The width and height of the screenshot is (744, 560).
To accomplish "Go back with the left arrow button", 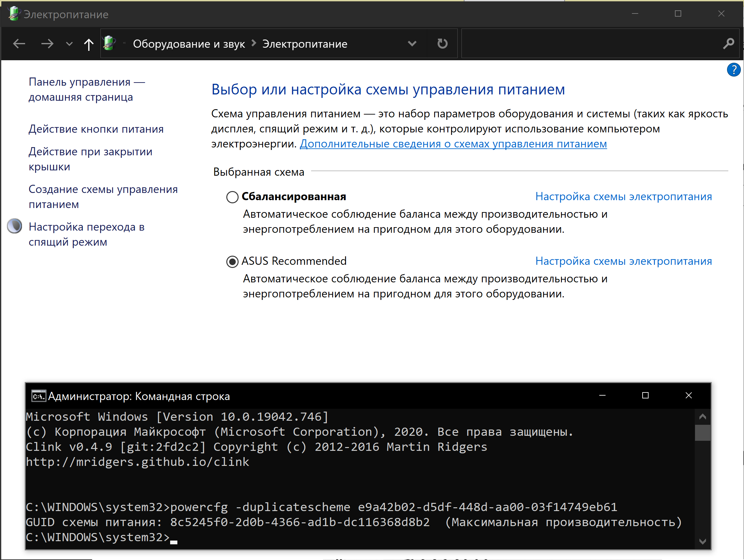I will pos(19,44).
